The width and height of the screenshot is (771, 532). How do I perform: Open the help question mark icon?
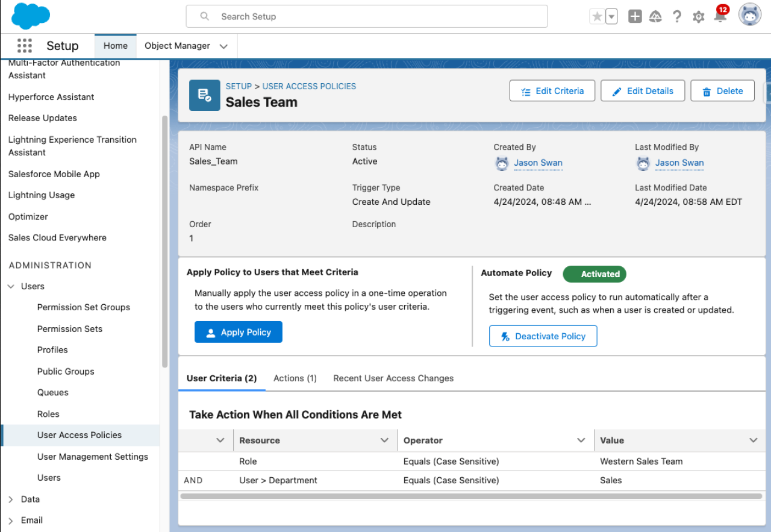point(677,17)
